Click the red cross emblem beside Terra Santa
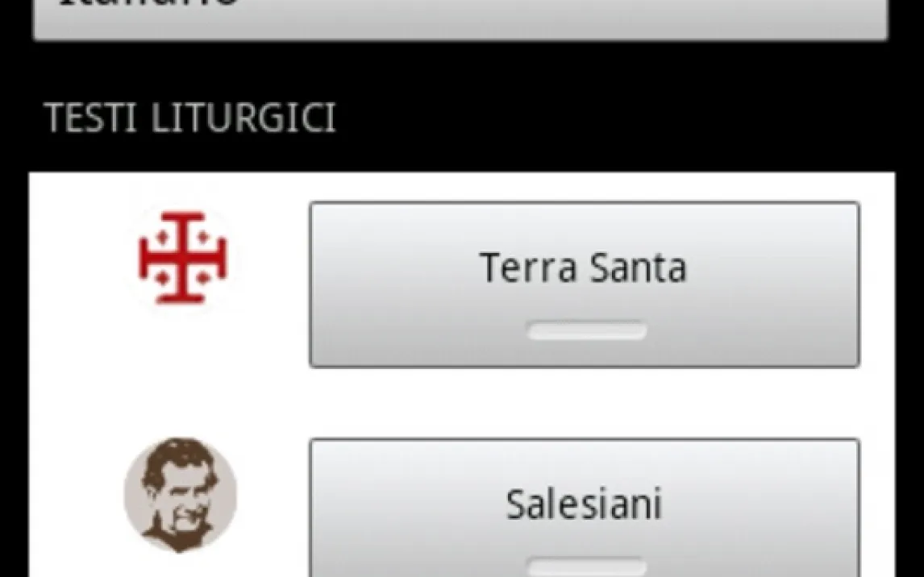The height and width of the screenshot is (577, 924). click(182, 258)
